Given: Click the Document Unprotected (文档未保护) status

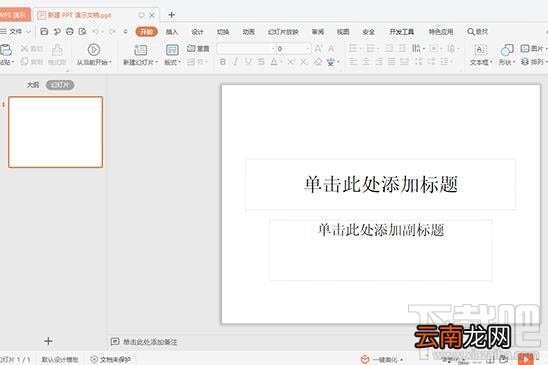Looking at the screenshot, I should point(111,359).
